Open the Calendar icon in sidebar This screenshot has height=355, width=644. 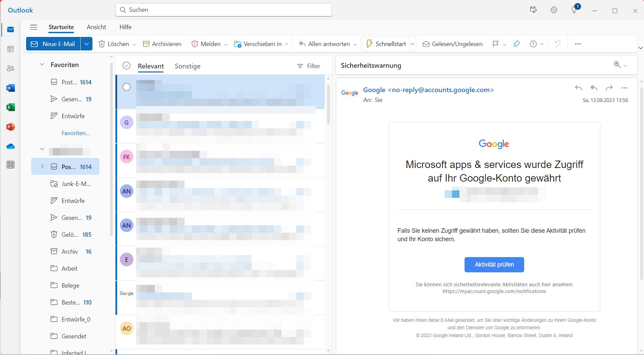tap(10, 49)
